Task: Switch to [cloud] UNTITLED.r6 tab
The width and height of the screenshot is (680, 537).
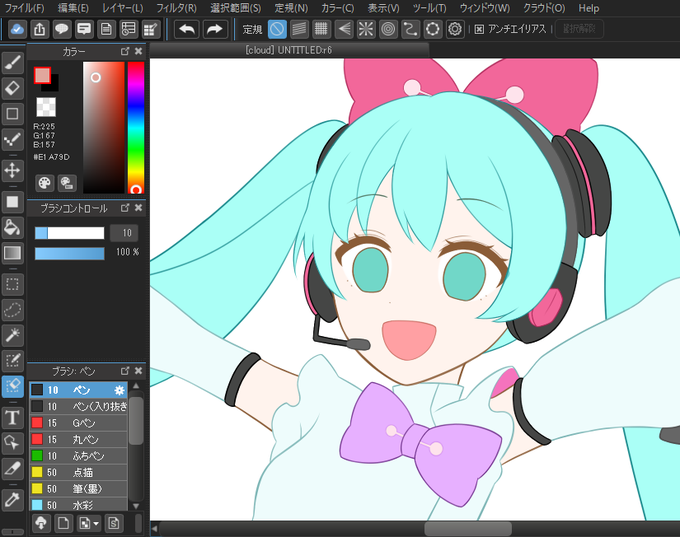Action: (289, 50)
